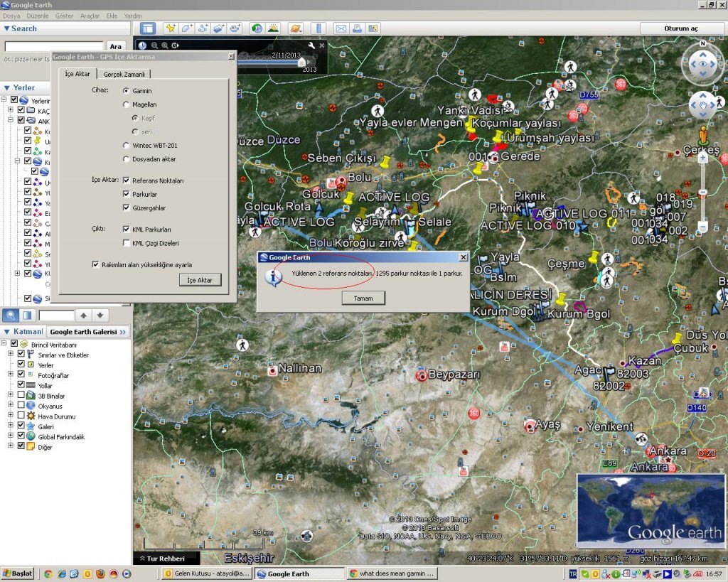This screenshot has height=582, width=728.
Task: Click the Record a Tour toolbar icon
Action: tap(235, 28)
